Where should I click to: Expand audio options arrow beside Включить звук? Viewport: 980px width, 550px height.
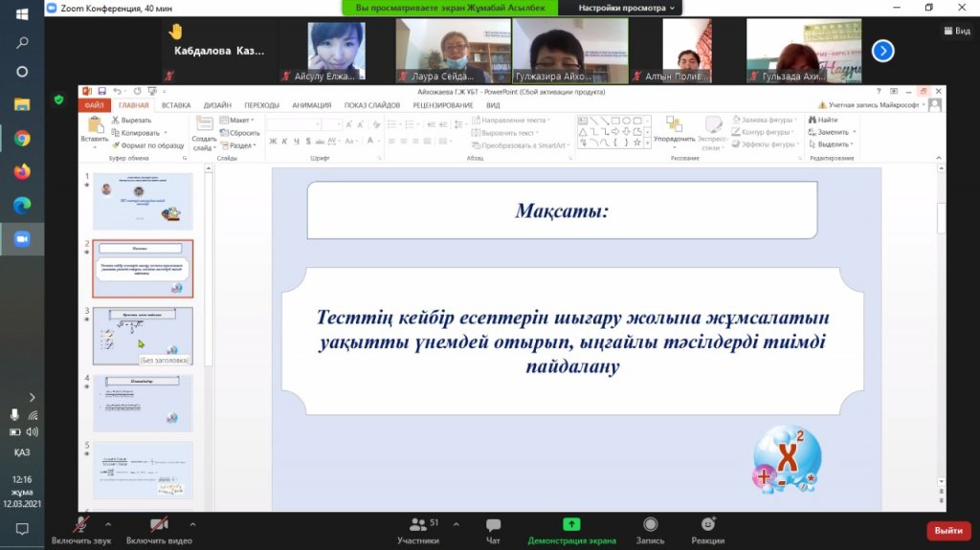coord(108,524)
